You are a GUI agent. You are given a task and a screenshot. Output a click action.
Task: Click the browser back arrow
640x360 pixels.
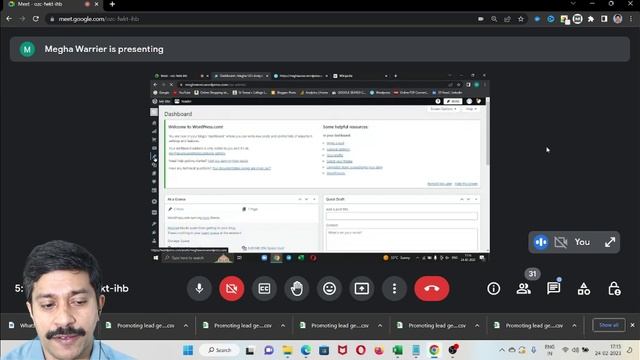(x=9, y=19)
